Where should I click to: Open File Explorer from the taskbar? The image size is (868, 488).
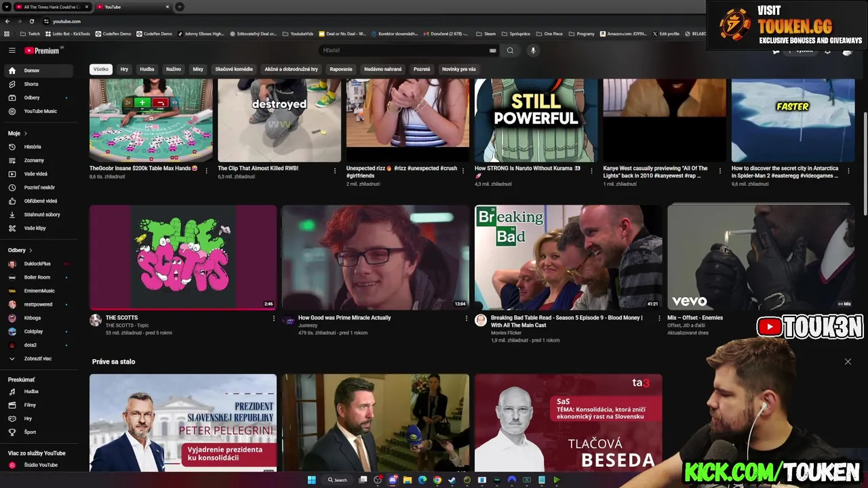coord(408,480)
